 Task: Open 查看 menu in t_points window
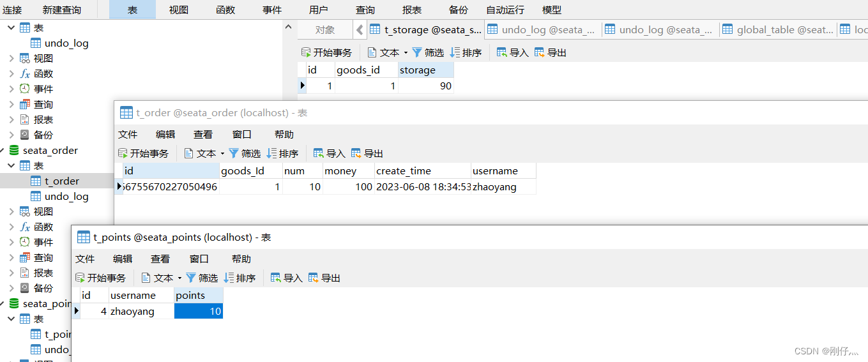click(160, 259)
